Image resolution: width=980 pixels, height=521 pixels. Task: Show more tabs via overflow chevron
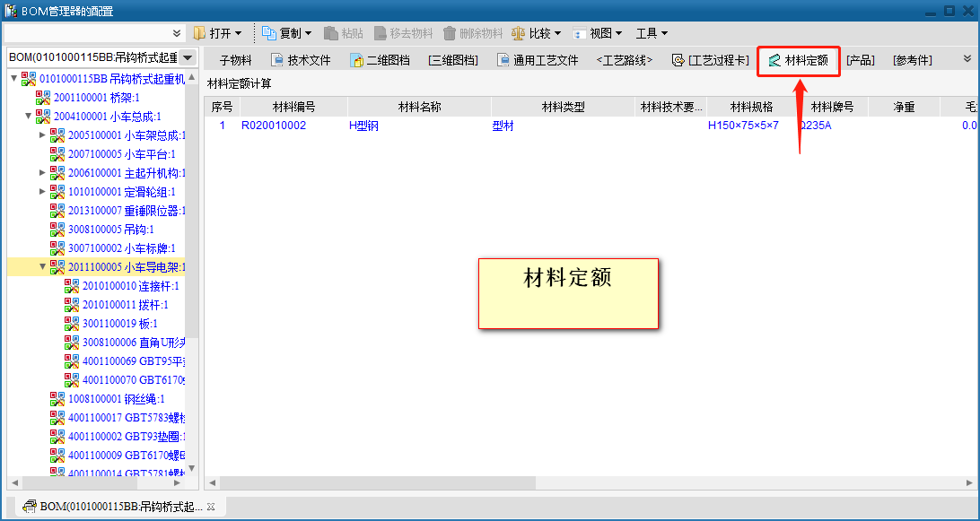(967, 58)
